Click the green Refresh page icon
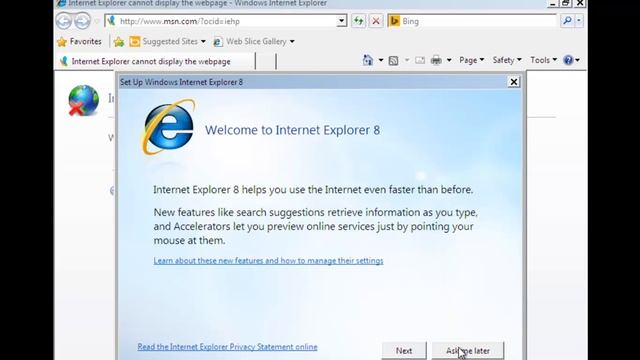The image size is (640, 360). coord(358,21)
